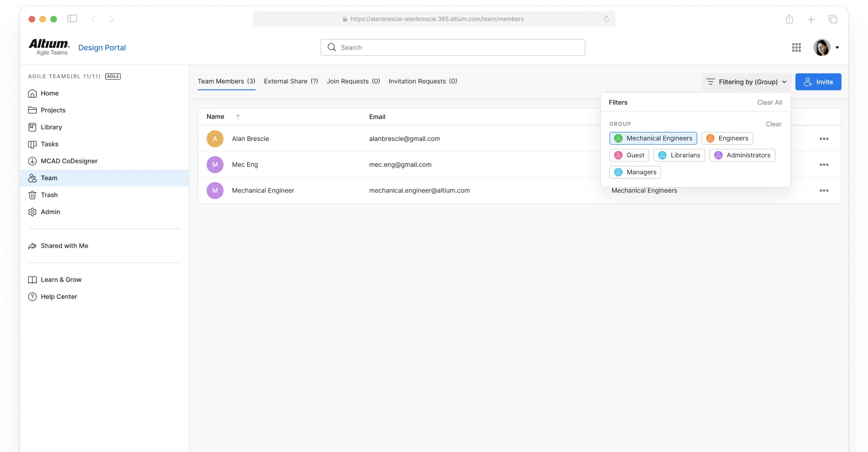Click the Name column sort arrow

(x=238, y=117)
